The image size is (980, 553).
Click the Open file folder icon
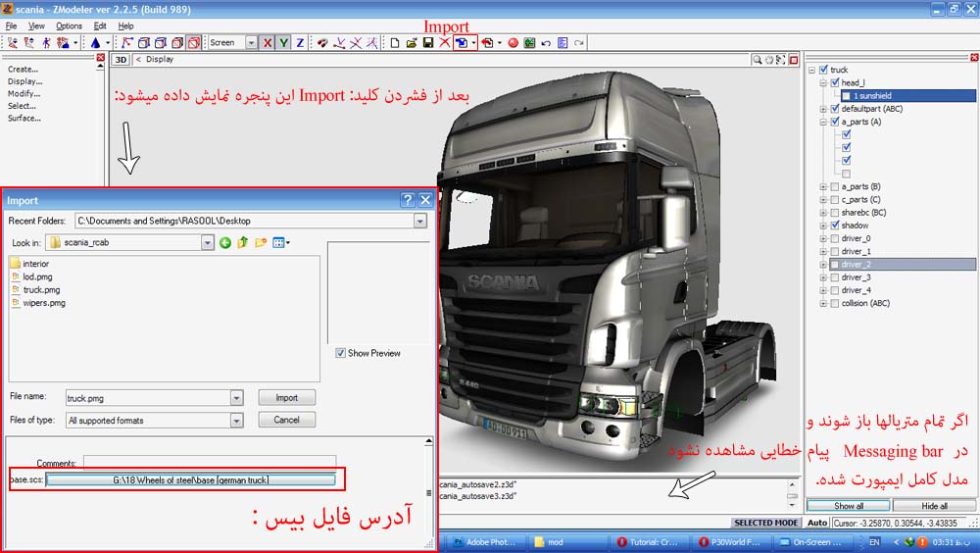coord(412,42)
